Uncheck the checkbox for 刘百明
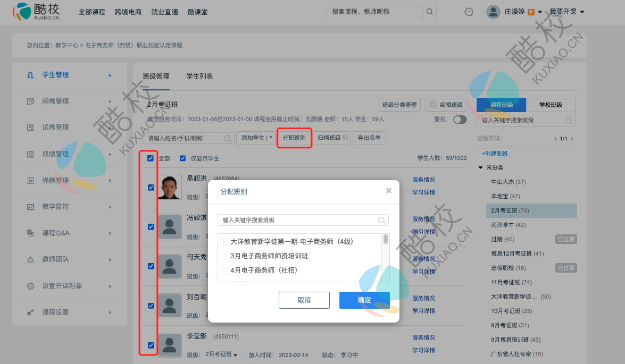 tap(151, 306)
